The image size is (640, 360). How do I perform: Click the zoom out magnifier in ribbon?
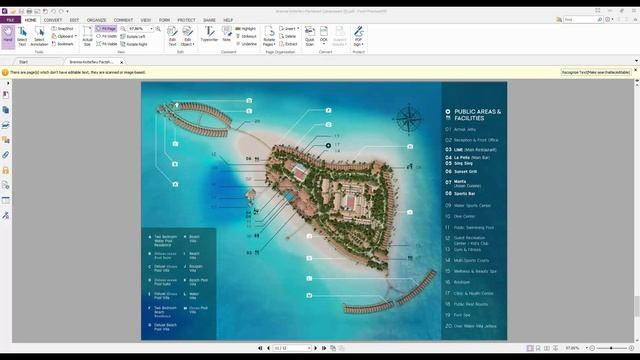pos(123,29)
